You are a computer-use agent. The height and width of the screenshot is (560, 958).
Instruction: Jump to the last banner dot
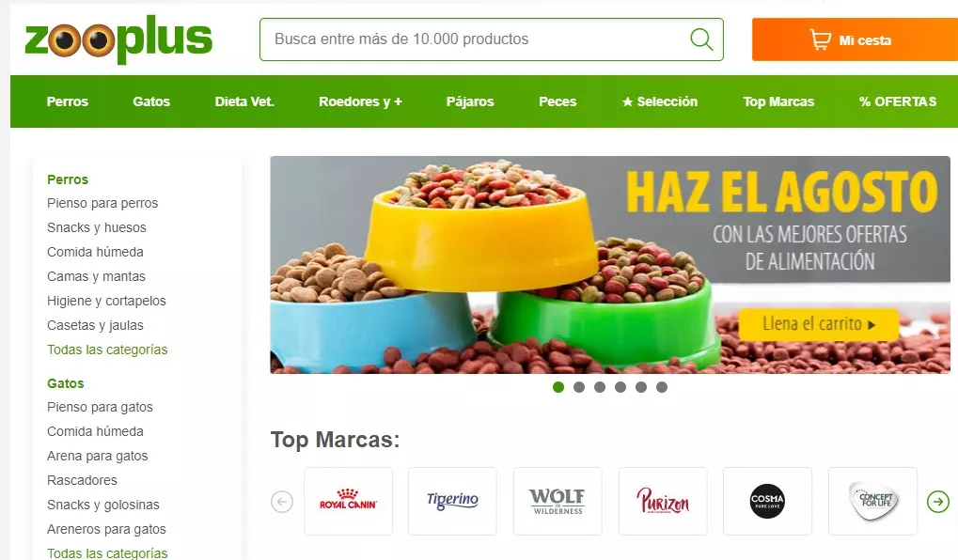[x=662, y=387]
